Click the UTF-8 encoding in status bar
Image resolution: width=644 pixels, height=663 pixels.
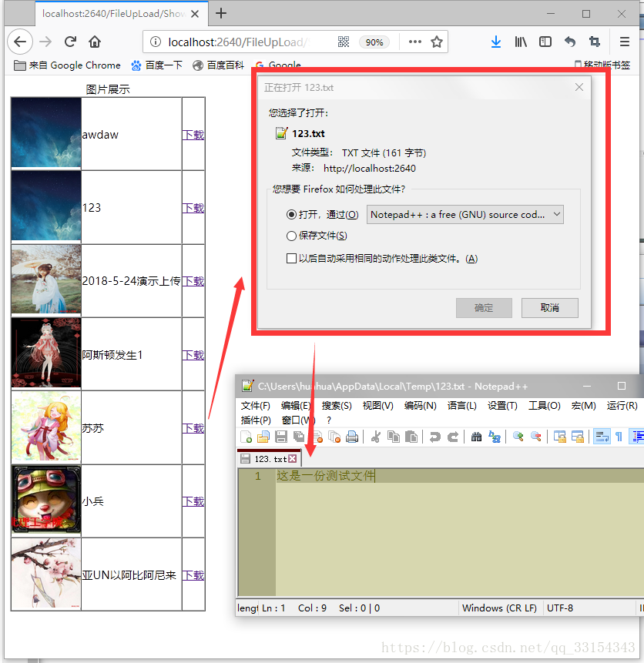click(560, 608)
